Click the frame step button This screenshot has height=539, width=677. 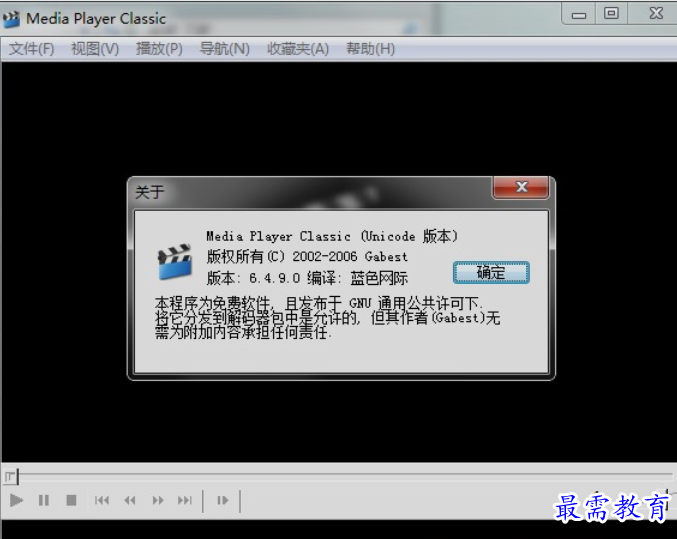tap(222, 501)
